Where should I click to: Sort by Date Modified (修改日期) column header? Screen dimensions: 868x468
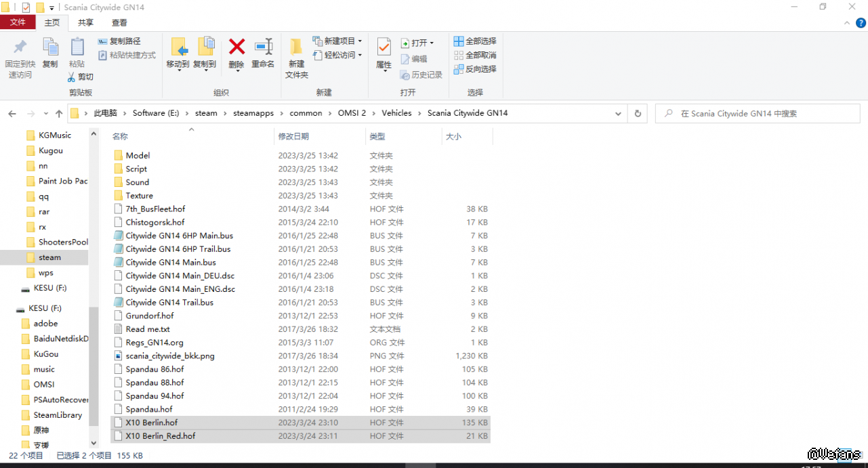point(293,137)
